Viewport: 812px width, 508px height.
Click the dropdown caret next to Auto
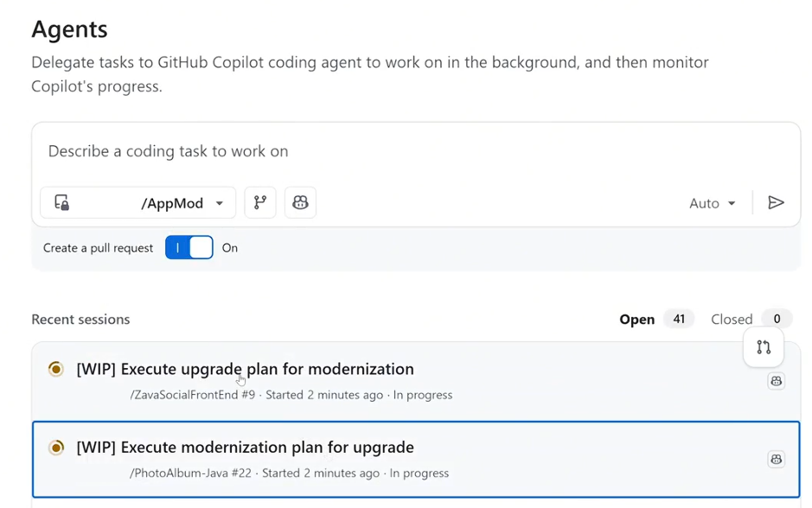point(732,204)
